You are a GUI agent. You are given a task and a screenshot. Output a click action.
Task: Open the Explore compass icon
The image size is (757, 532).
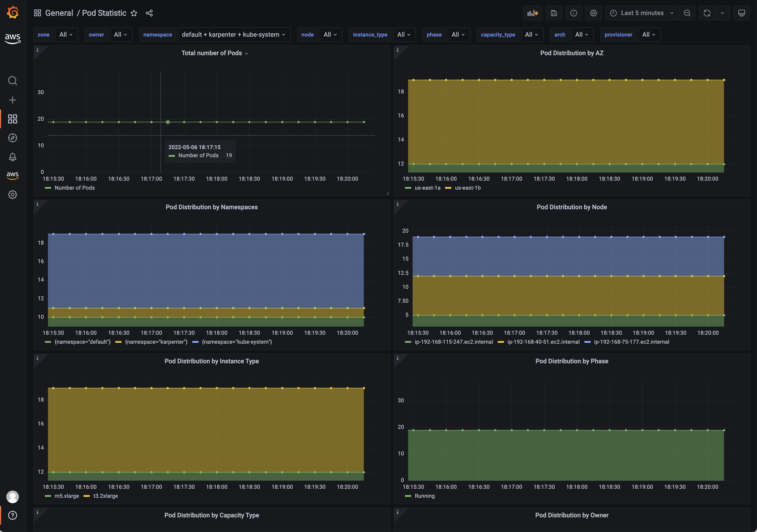point(13,138)
